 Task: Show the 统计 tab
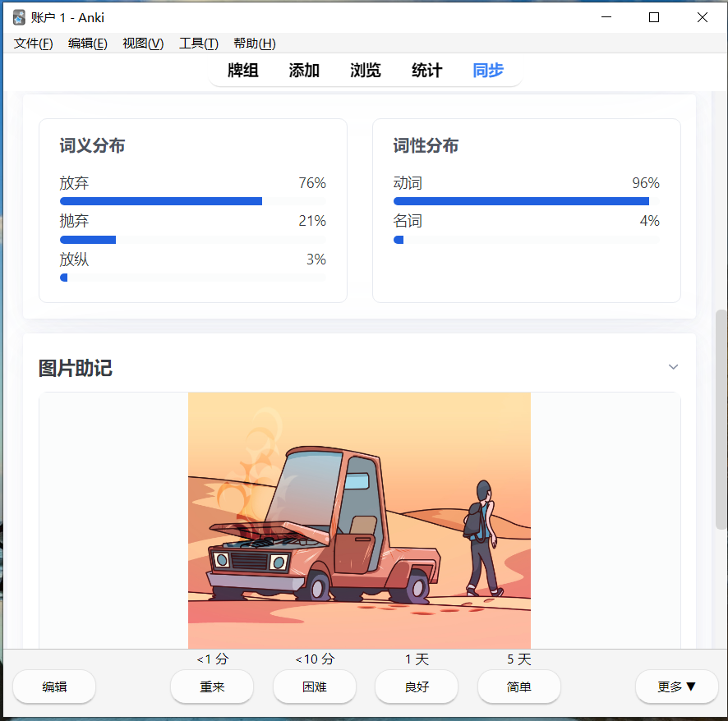(427, 71)
